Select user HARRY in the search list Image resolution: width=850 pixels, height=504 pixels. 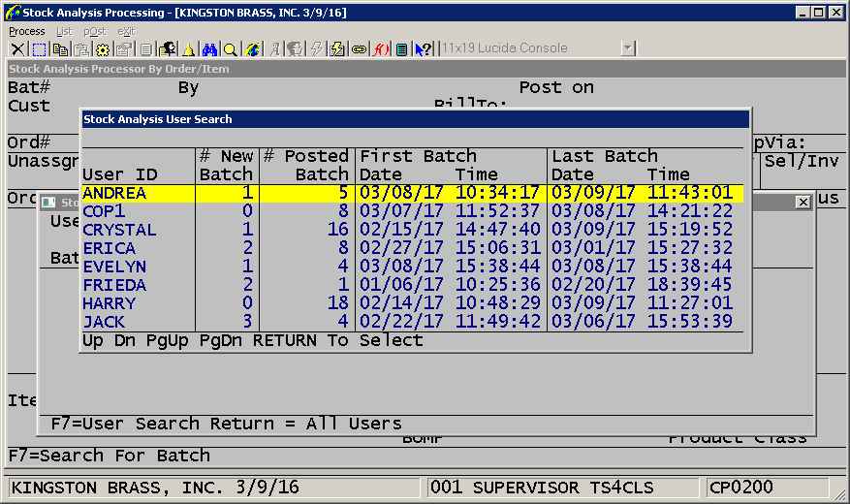click(x=110, y=303)
